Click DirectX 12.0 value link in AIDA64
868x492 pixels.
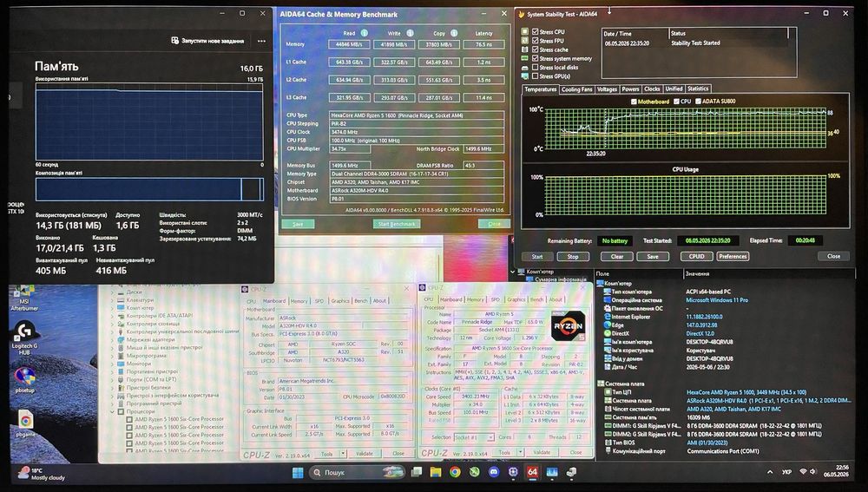[x=700, y=334]
